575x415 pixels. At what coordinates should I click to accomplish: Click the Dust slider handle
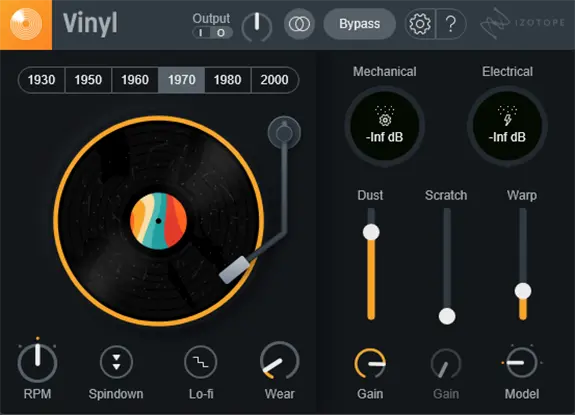(x=371, y=232)
